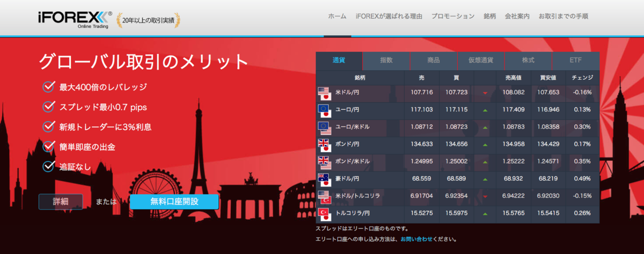Click sell price 107.716

click(x=421, y=93)
